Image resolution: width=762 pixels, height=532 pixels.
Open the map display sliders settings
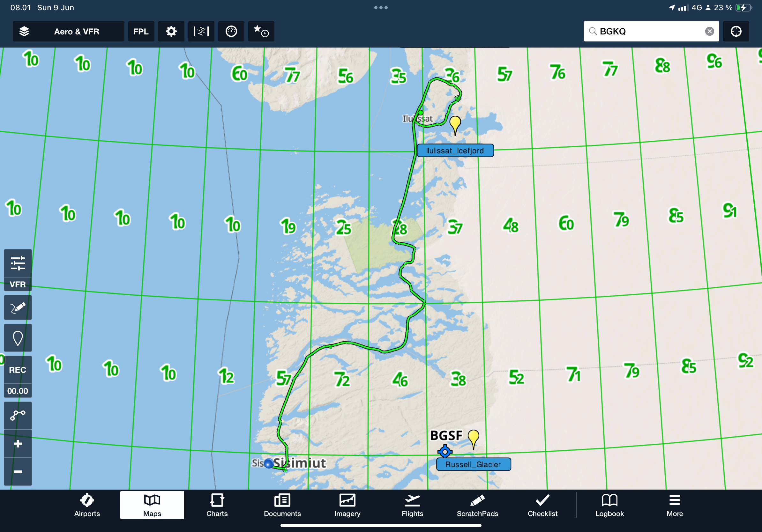point(18,263)
